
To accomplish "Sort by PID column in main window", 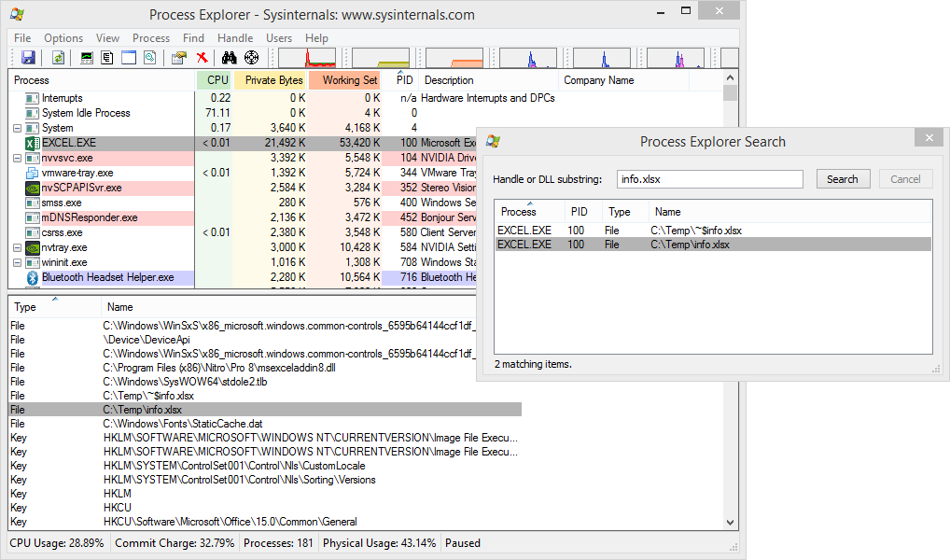I will click(x=401, y=80).
